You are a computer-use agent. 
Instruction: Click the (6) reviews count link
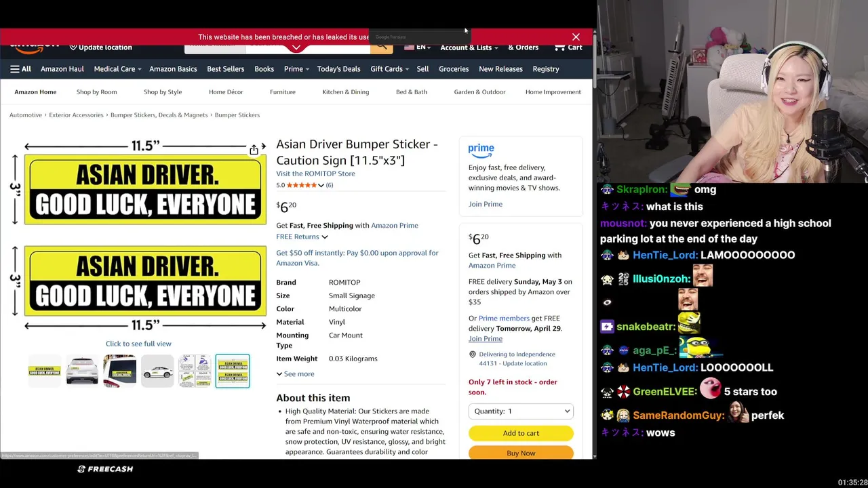(330, 185)
